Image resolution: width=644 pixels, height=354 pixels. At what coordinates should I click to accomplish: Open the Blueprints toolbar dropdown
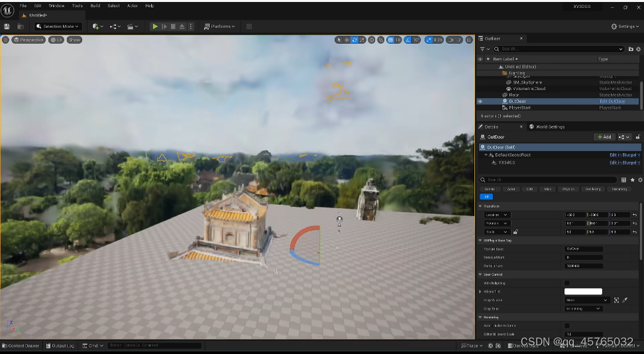click(x=115, y=27)
